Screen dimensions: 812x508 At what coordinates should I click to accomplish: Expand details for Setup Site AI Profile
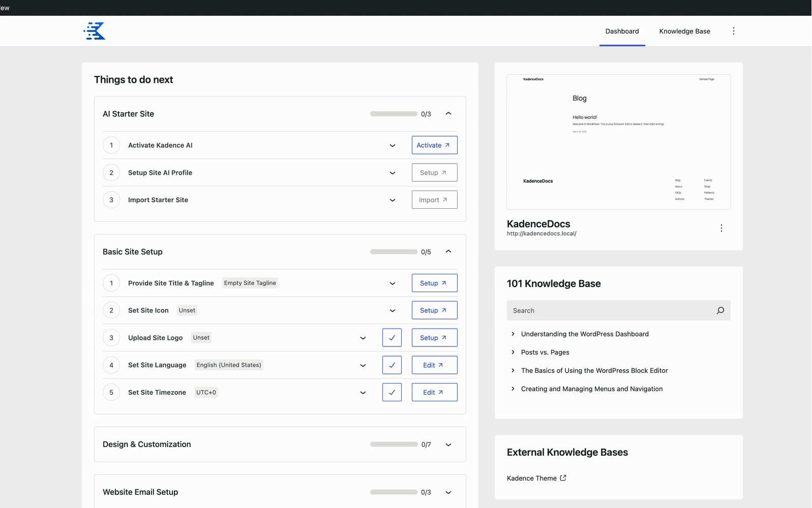pos(393,173)
